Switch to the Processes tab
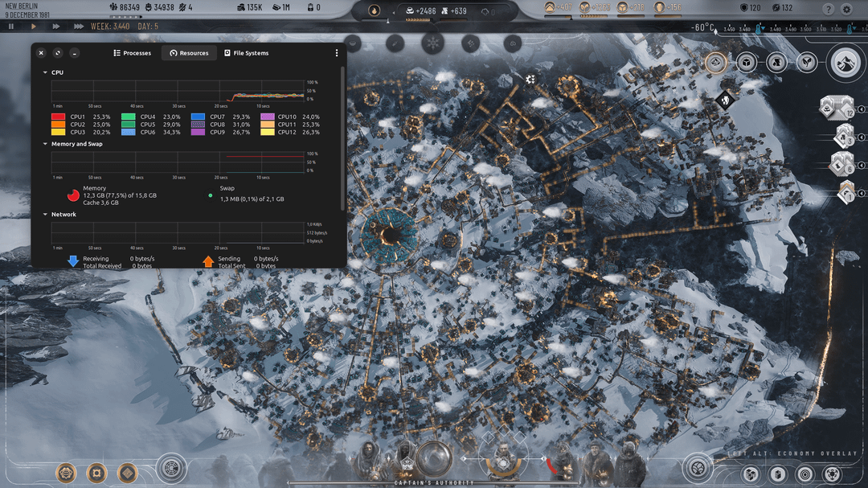868x488 pixels. click(x=133, y=53)
